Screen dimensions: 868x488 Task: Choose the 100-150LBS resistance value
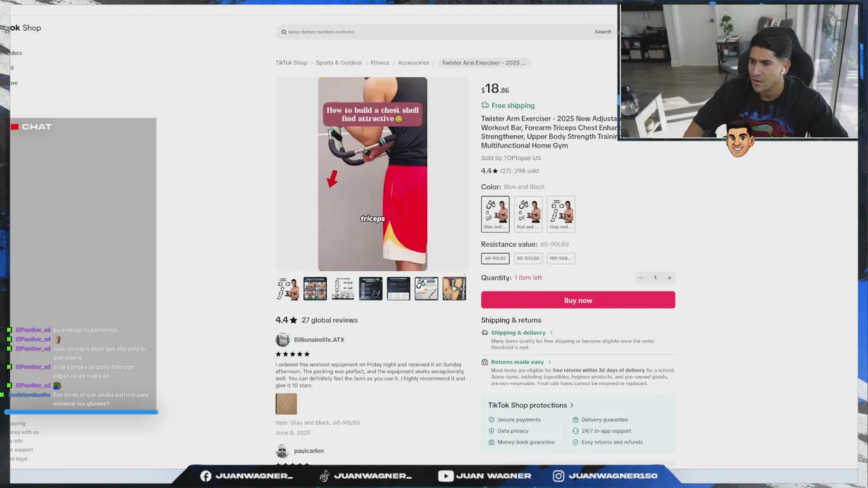tap(561, 258)
